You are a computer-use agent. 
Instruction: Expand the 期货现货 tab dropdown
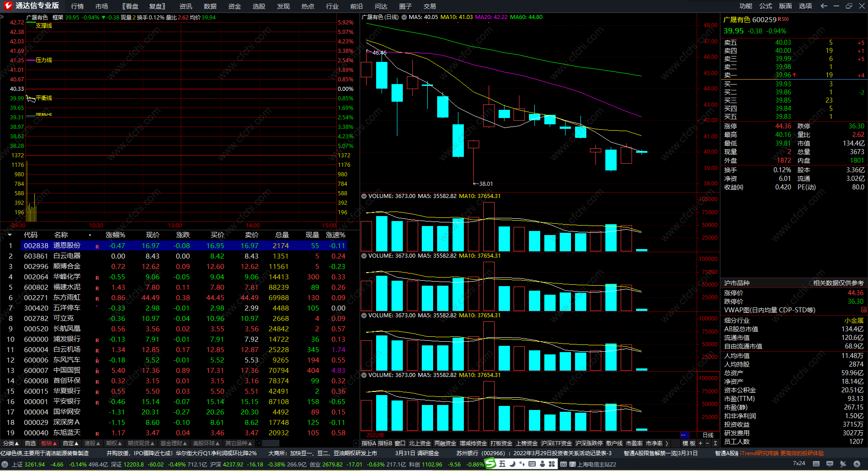click(x=141, y=443)
